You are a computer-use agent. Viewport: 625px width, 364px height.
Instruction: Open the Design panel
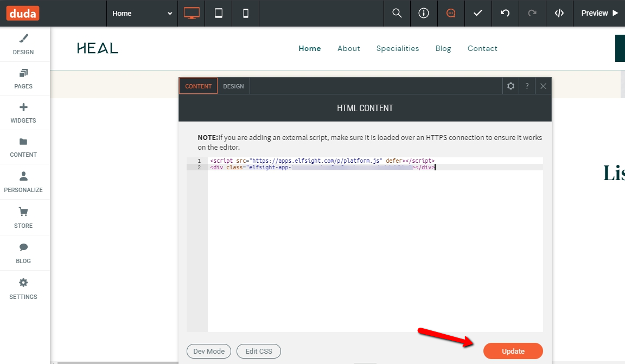pos(23,44)
